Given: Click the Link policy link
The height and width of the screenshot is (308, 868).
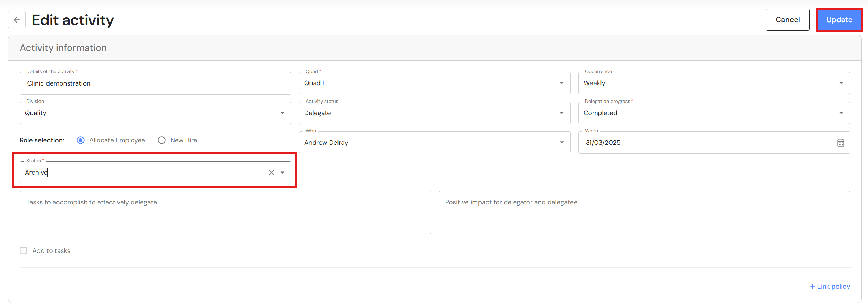Looking at the screenshot, I should coord(833,287).
